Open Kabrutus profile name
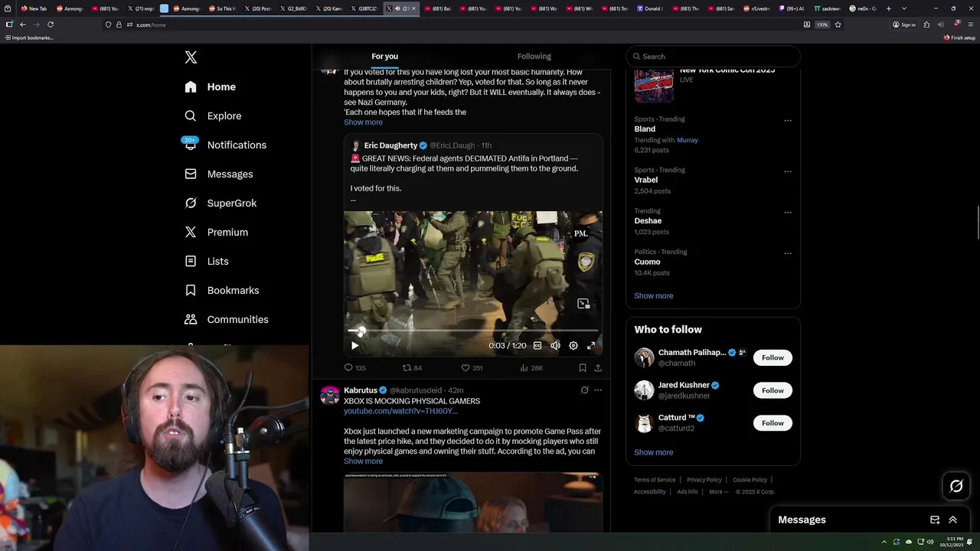980x551 pixels. [361, 390]
